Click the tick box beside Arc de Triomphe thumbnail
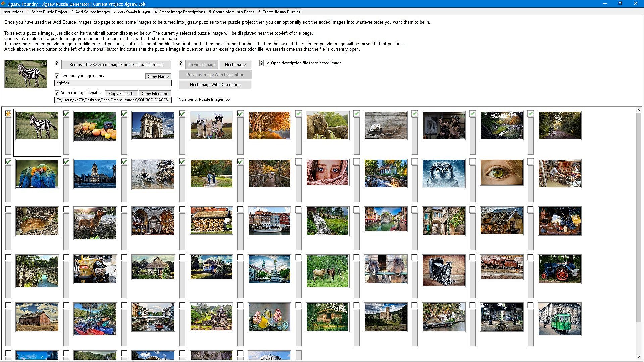The image size is (644, 362). (x=124, y=114)
